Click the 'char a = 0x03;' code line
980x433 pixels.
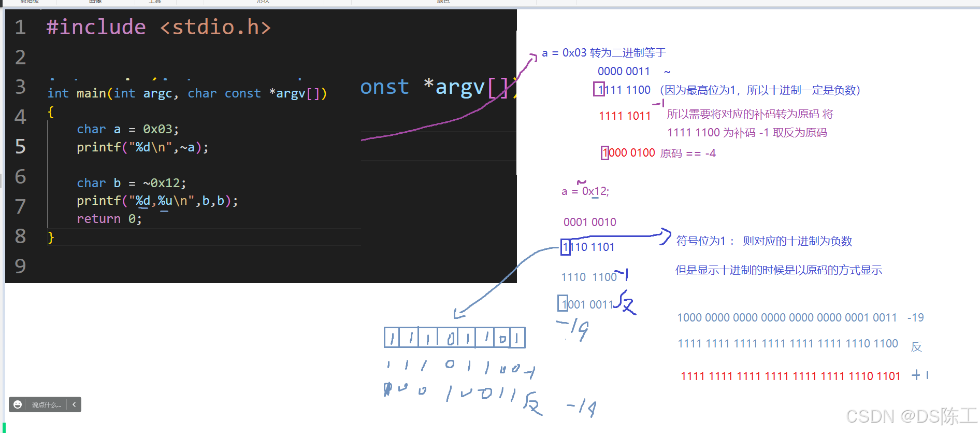click(127, 129)
